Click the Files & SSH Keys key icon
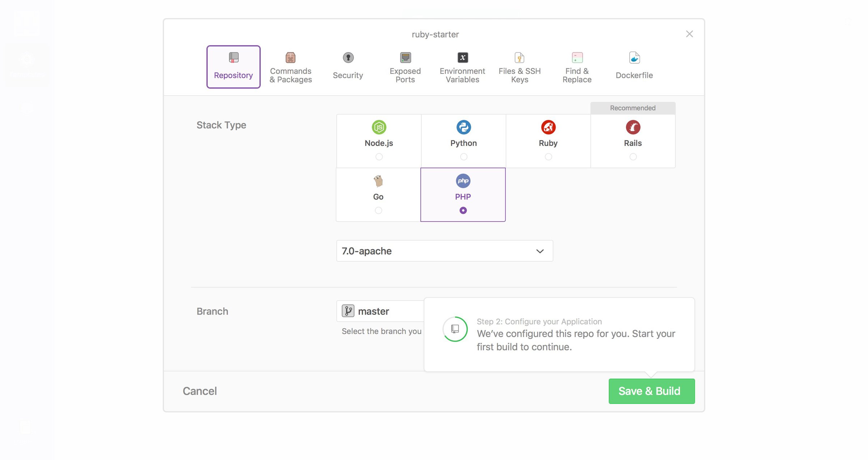 519,58
